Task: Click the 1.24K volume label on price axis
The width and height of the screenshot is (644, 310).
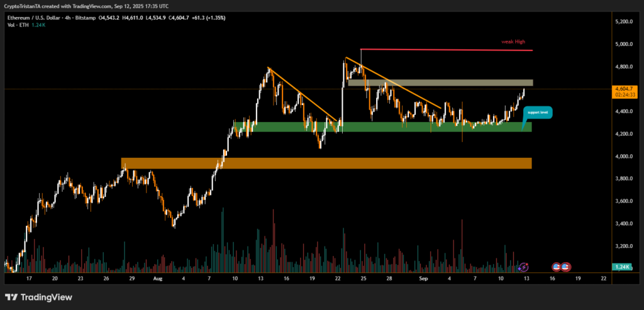Action: [625, 267]
